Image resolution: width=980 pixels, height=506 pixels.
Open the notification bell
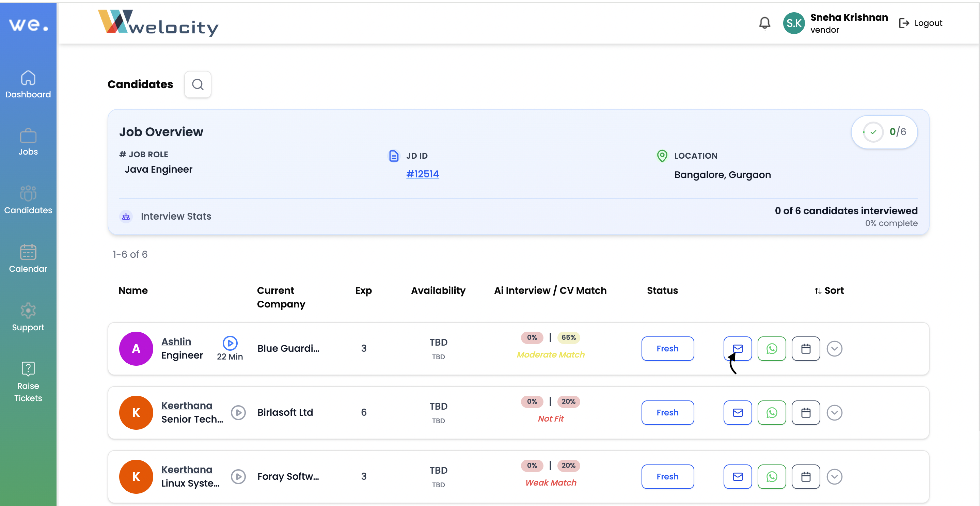click(x=764, y=23)
